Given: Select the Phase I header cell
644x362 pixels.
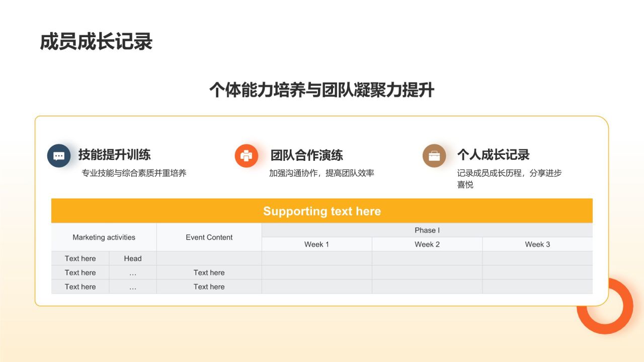Looking at the screenshot, I should pyautogui.click(x=427, y=230).
